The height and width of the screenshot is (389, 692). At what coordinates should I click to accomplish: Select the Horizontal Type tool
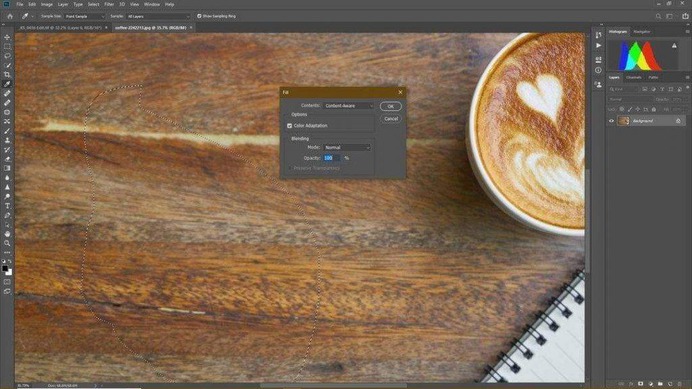coord(7,206)
